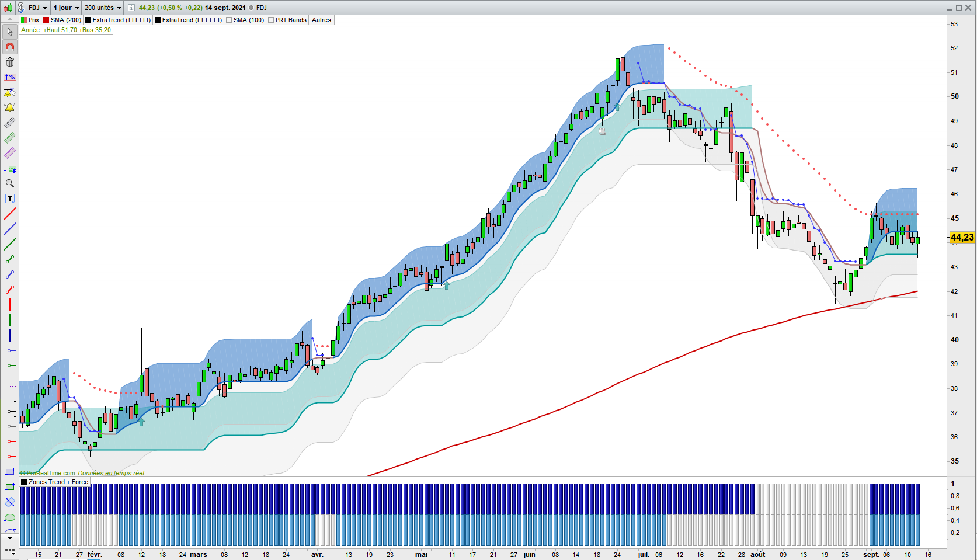
Task: Select the purple ruler tool
Action: click(10, 153)
